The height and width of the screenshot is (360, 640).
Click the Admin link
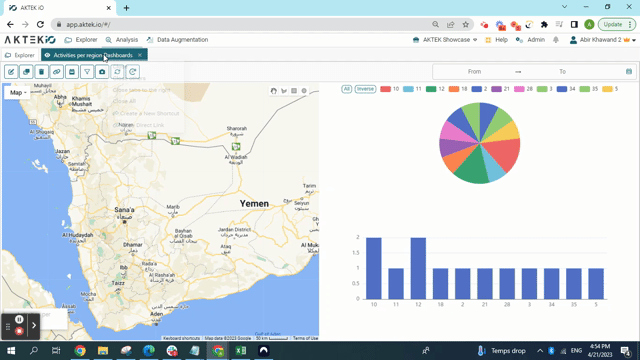[x=530, y=40]
